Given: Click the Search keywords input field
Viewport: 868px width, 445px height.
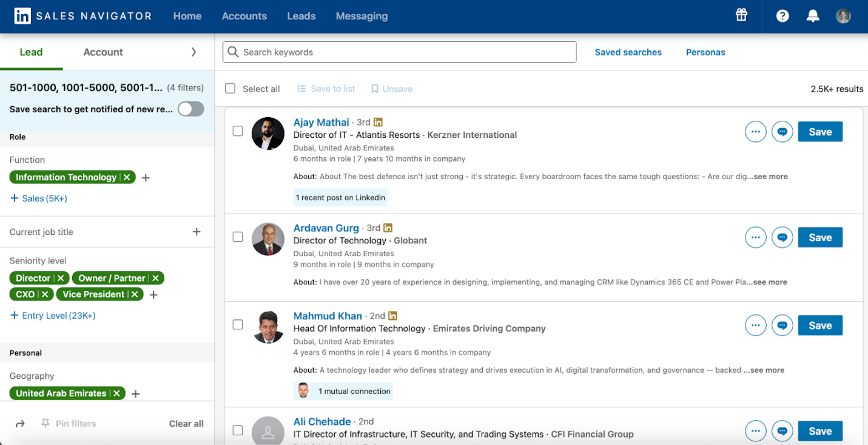Looking at the screenshot, I should tap(399, 52).
